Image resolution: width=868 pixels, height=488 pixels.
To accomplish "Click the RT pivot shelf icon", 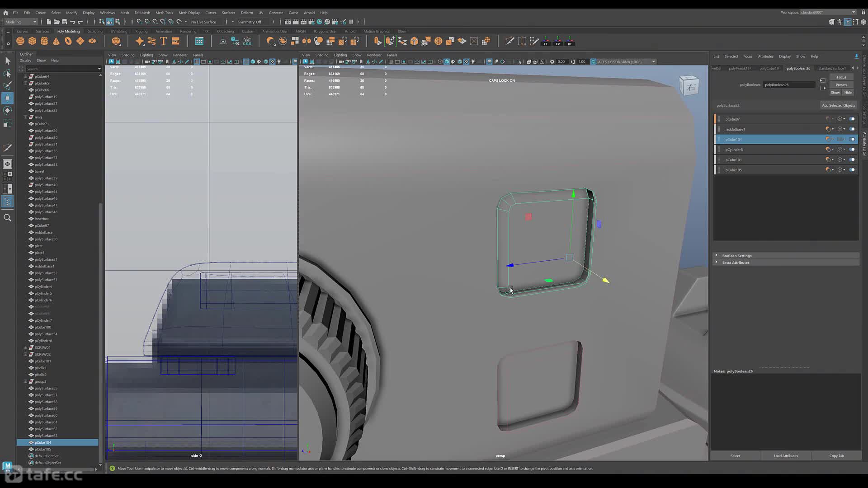I will coord(570,41).
